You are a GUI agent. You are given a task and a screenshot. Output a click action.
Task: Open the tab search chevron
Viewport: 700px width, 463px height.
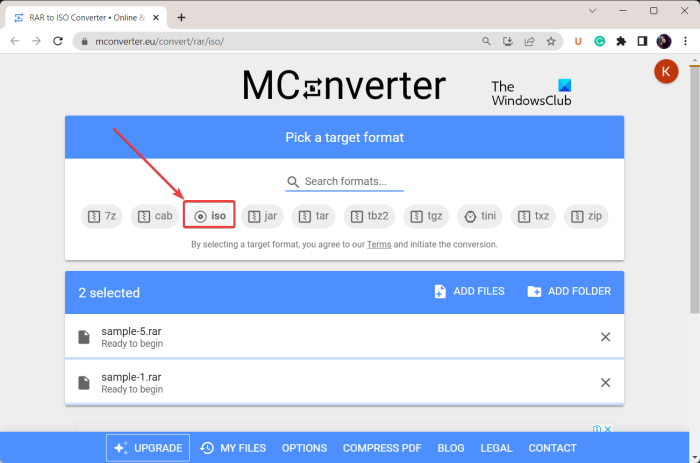coord(592,11)
